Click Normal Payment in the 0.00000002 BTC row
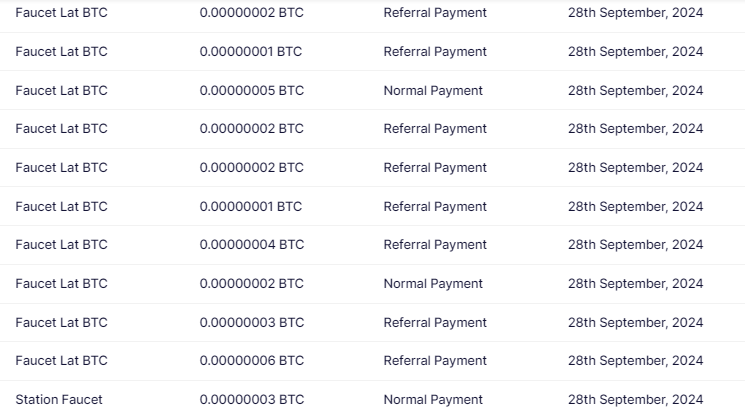 tap(433, 283)
